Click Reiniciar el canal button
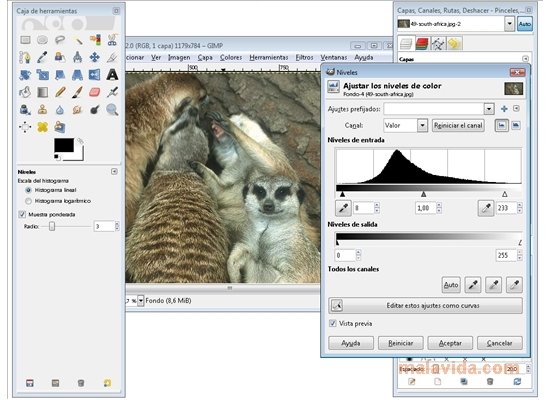Image resolution: width=550 pixels, height=400 pixels. [458, 125]
